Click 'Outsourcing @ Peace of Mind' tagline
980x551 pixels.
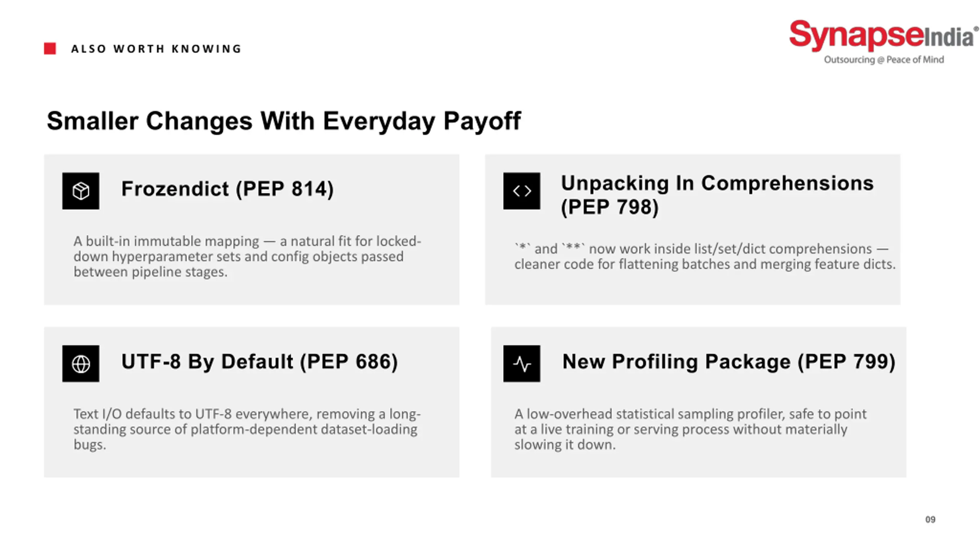(x=884, y=60)
